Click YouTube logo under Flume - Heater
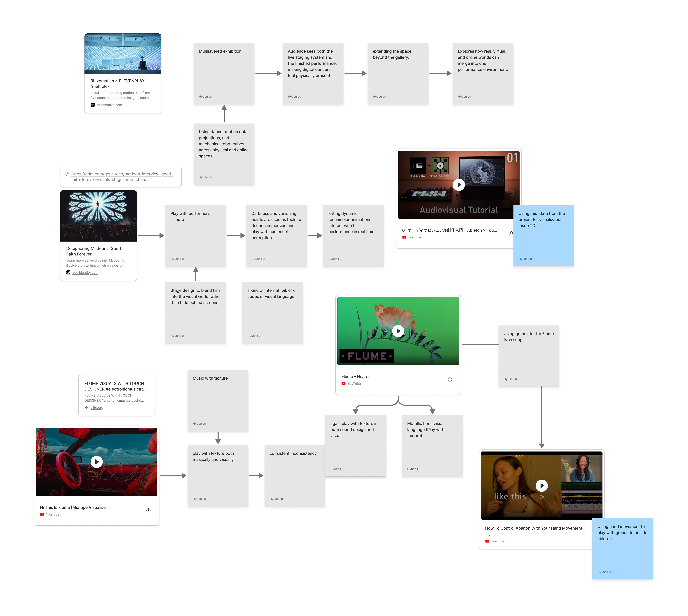This screenshot has width=688, height=616. pos(343,383)
